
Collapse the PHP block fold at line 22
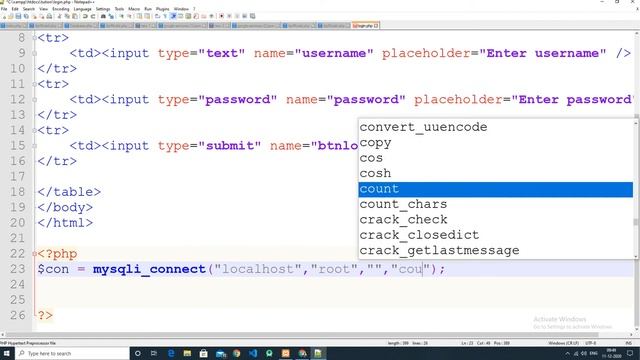tap(34, 254)
